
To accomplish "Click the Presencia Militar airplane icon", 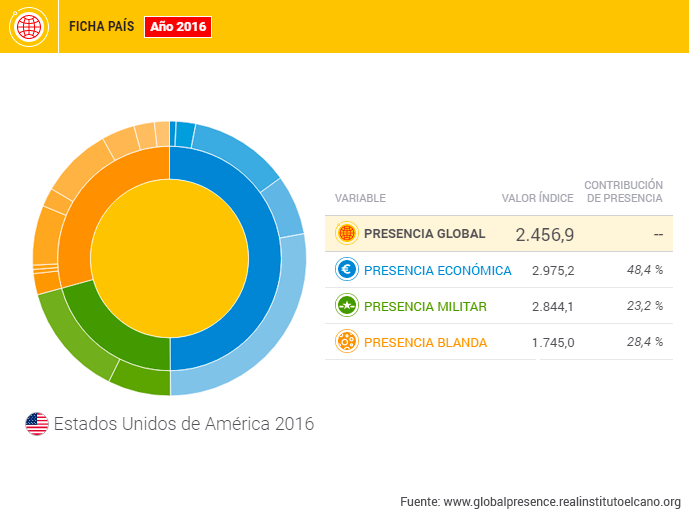I will point(346,306).
